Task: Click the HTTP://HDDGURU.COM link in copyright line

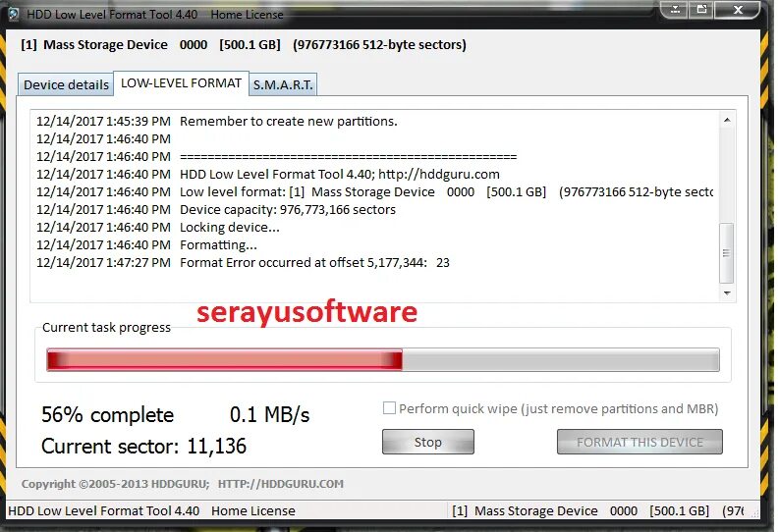Action: pos(280,484)
